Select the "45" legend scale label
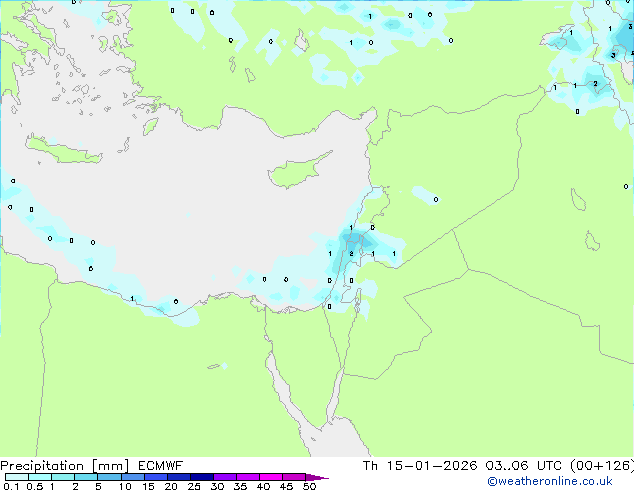The image size is (634, 490). pos(286,486)
